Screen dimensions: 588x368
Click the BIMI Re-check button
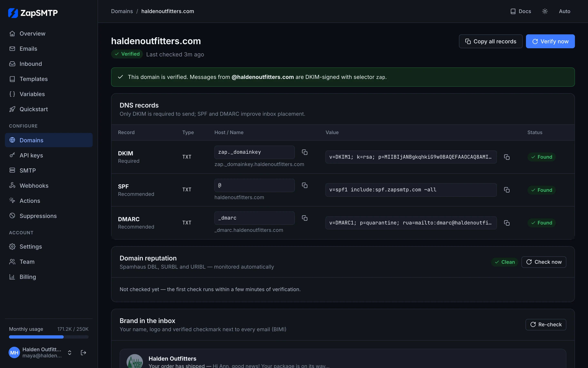click(x=546, y=324)
